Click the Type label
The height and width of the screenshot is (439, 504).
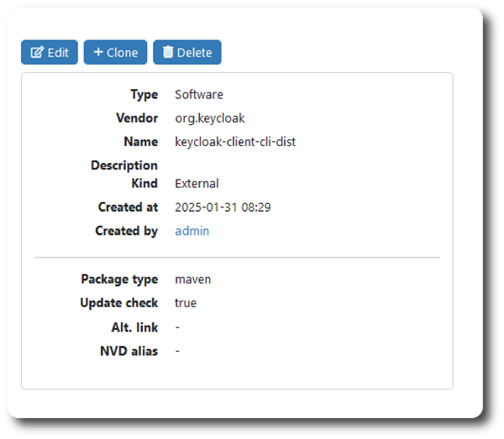[144, 95]
